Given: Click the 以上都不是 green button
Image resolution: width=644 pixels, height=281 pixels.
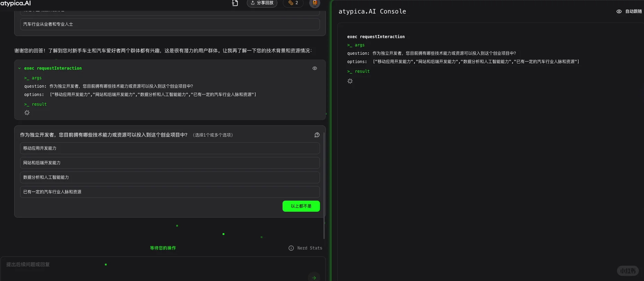Looking at the screenshot, I should tap(301, 206).
